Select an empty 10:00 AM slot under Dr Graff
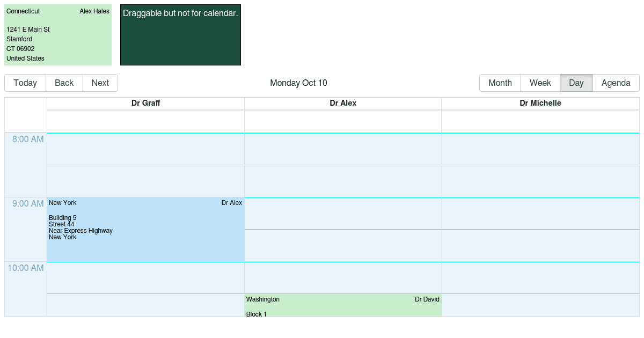 [145, 278]
